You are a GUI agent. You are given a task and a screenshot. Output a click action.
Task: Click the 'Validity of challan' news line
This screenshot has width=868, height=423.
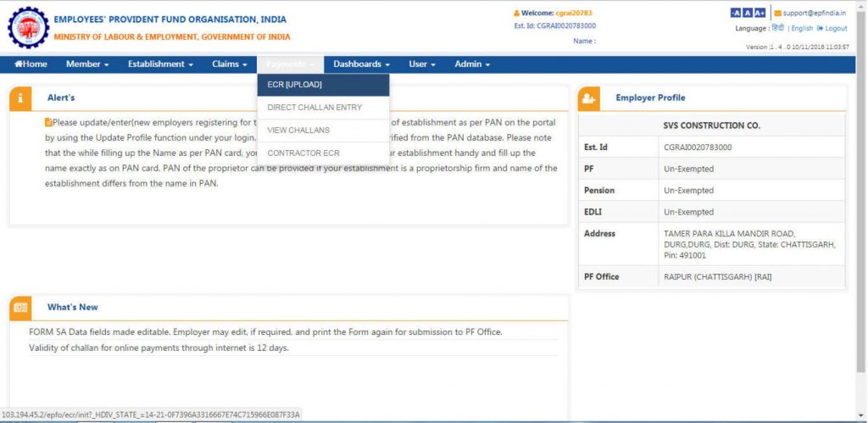click(159, 348)
